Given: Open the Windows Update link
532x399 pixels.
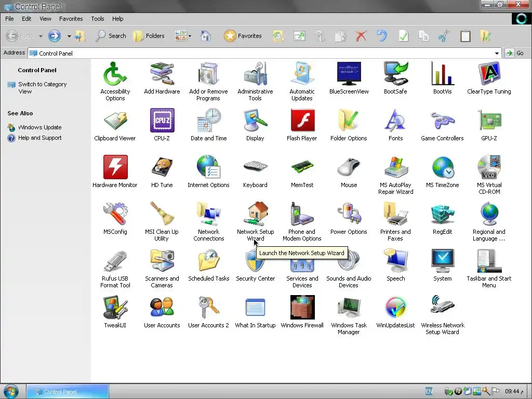Looking at the screenshot, I should point(39,127).
